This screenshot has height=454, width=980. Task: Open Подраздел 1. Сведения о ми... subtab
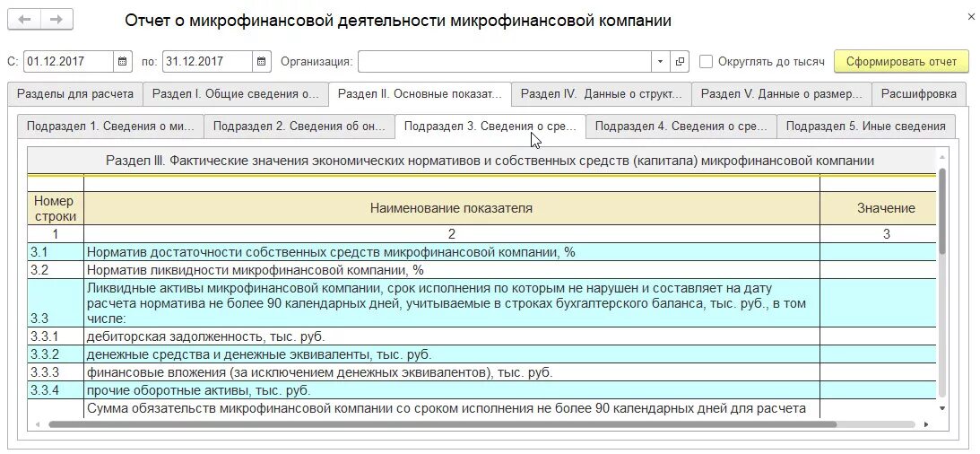coord(110,126)
